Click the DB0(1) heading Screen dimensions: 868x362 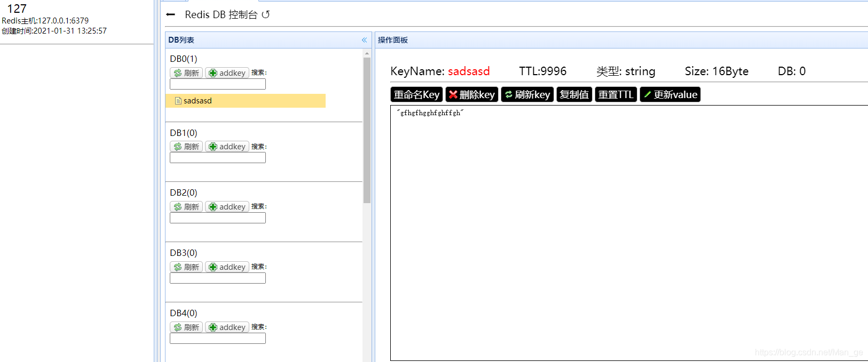pyautogui.click(x=184, y=59)
